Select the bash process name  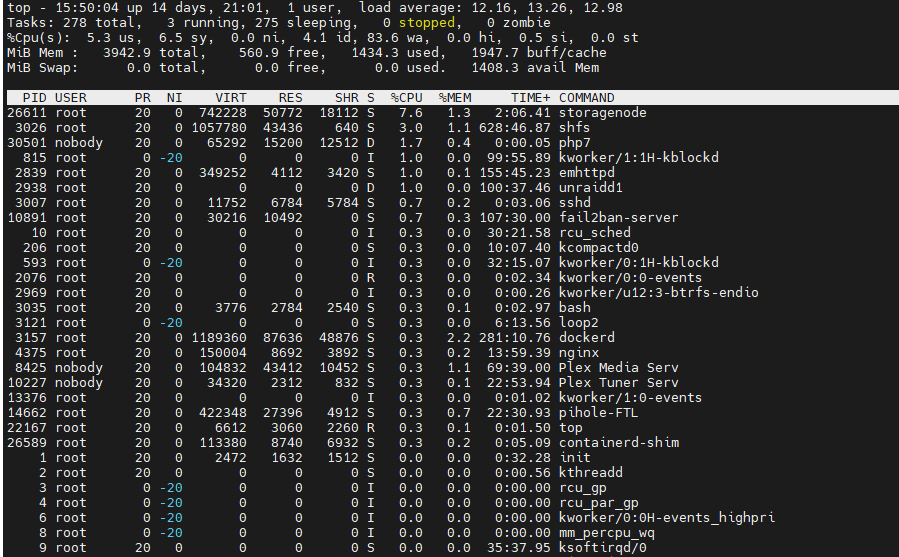574,307
